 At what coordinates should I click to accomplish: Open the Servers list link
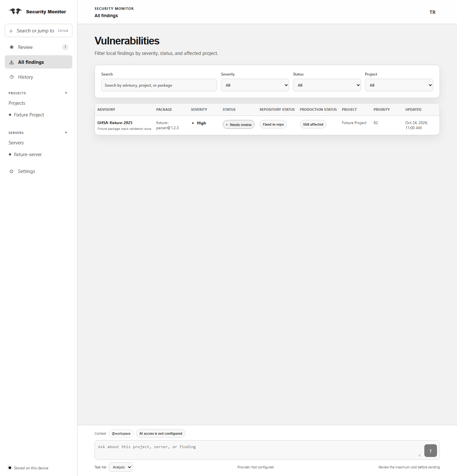point(16,143)
